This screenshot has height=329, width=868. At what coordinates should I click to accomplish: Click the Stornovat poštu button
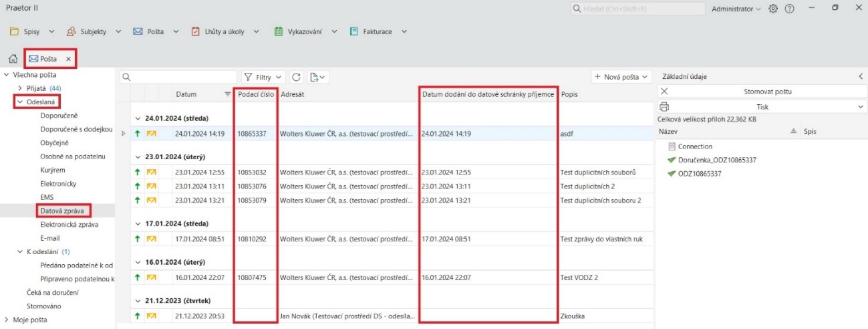point(767,92)
